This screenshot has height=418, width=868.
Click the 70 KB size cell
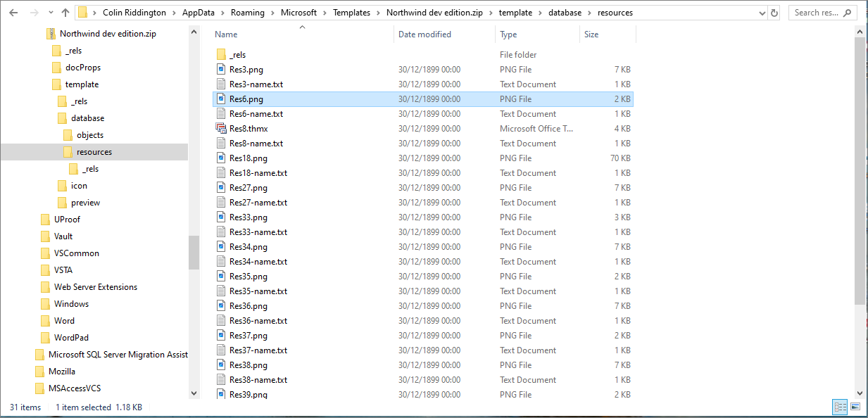(620, 158)
